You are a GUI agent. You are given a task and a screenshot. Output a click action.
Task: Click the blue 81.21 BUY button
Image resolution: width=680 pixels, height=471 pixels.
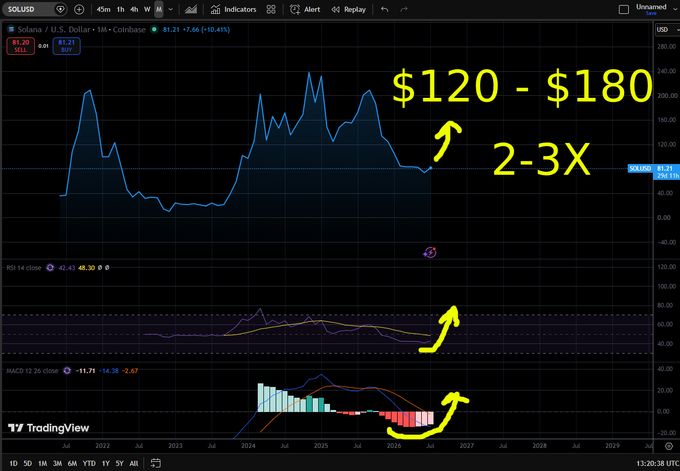tap(66, 46)
